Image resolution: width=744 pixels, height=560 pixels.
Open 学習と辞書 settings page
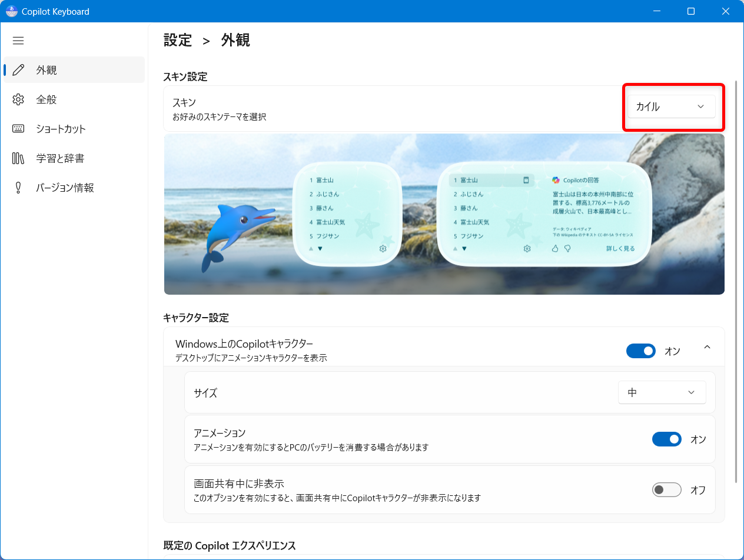(x=74, y=158)
